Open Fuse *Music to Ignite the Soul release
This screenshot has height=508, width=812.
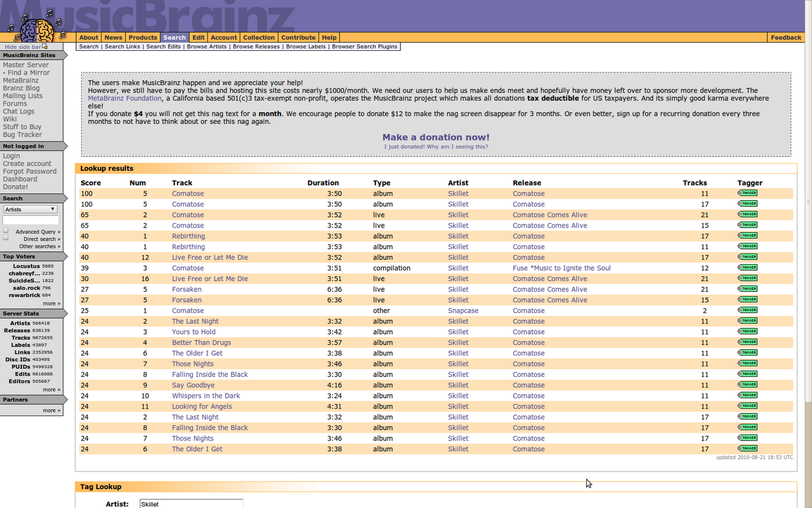coord(561,268)
